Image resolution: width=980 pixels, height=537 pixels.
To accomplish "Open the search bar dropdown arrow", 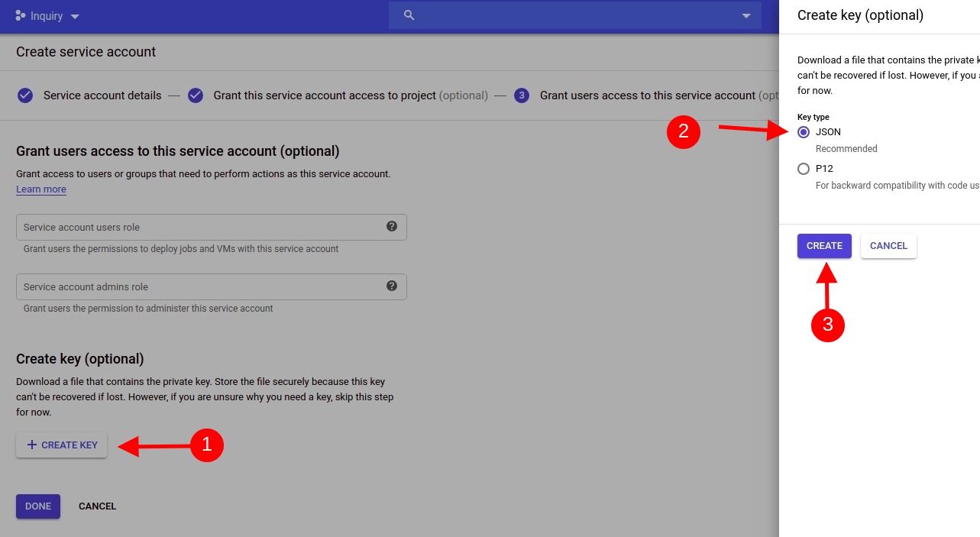I will pos(746,15).
